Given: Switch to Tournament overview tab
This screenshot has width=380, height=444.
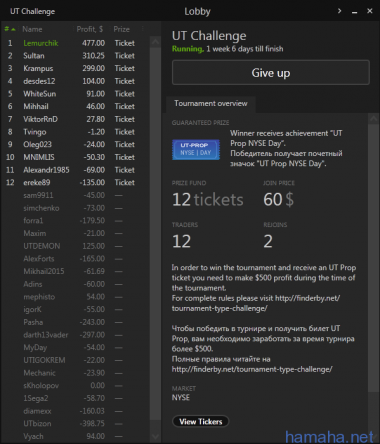Looking at the screenshot, I should [x=211, y=104].
